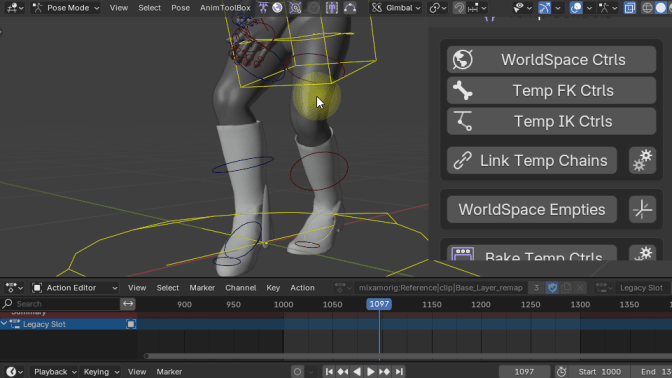672x378 pixels.
Task: Click the motion arc icon in the header
Action: tap(350, 8)
